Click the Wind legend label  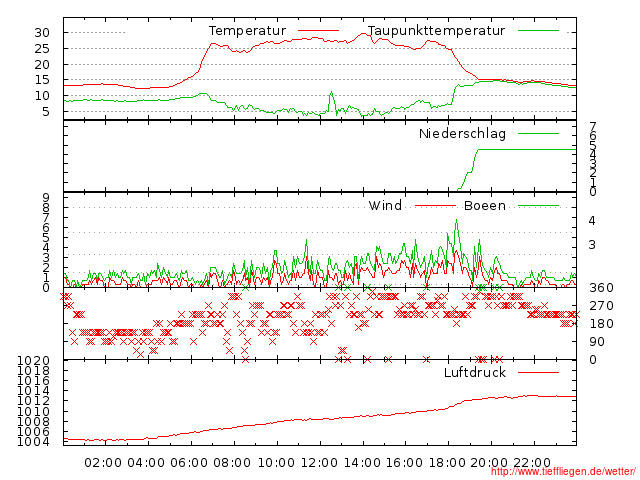pos(385,205)
